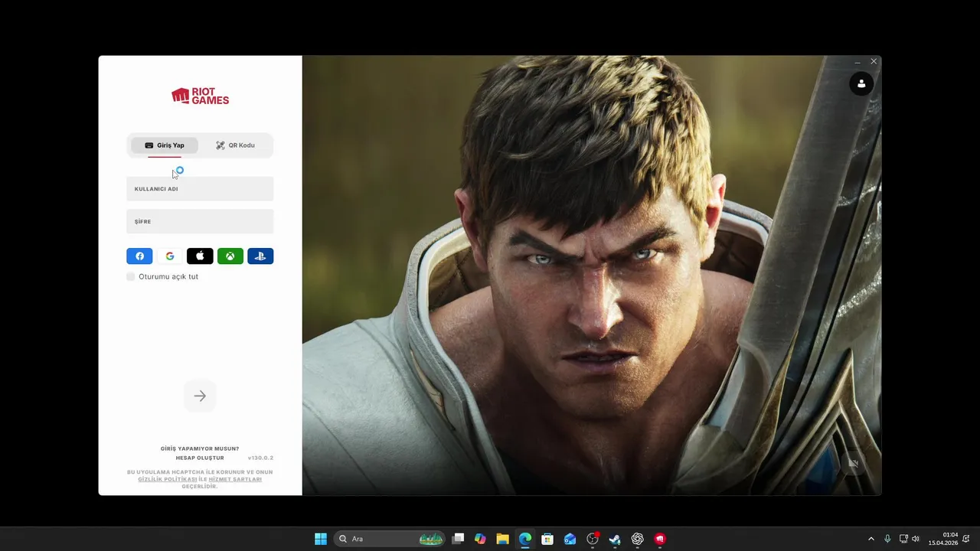980x551 pixels.
Task: Switch to the QR Kodu tab
Action: pyautogui.click(x=235, y=145)
